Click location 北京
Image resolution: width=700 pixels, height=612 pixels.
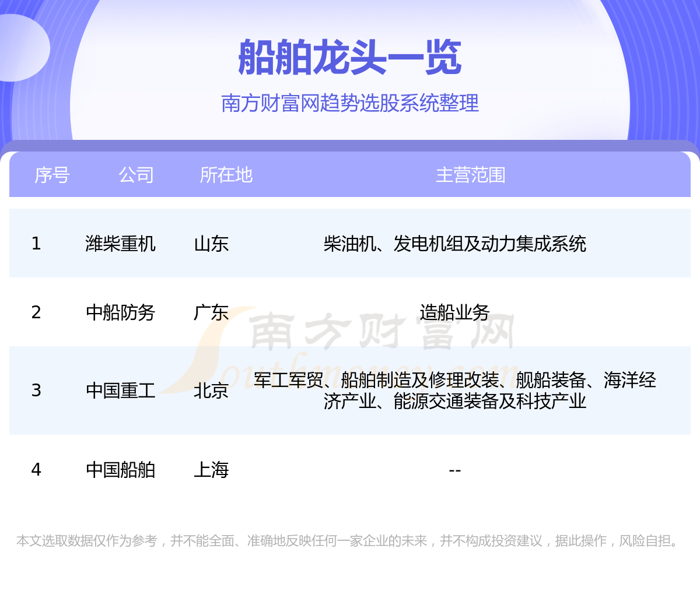click(211, 391)
